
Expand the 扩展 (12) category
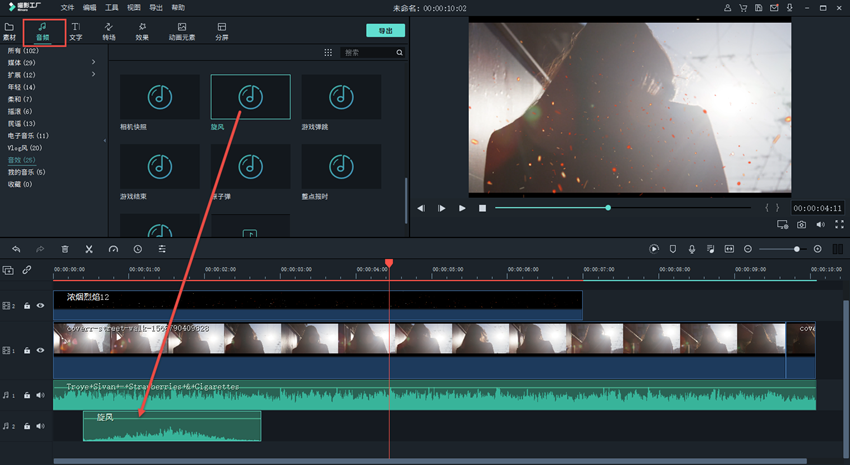click(x=93, y=74)
